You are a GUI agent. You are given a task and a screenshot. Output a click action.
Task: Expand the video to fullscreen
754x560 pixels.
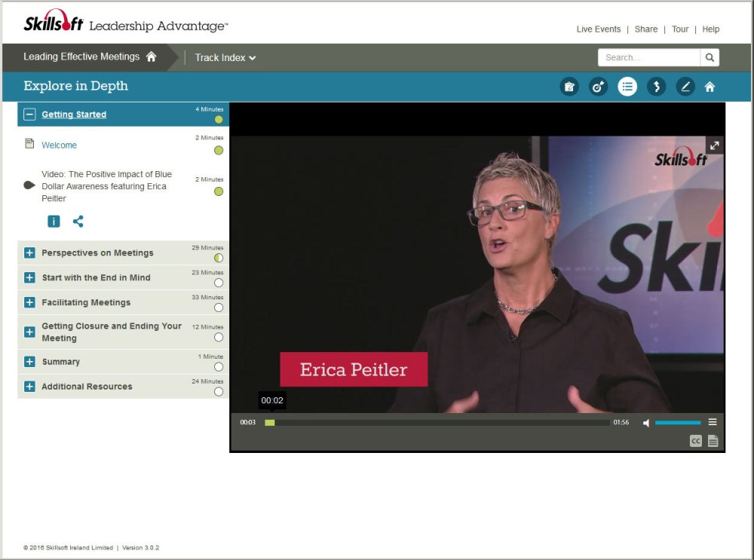pyautogui.click(x=714, y=145)
